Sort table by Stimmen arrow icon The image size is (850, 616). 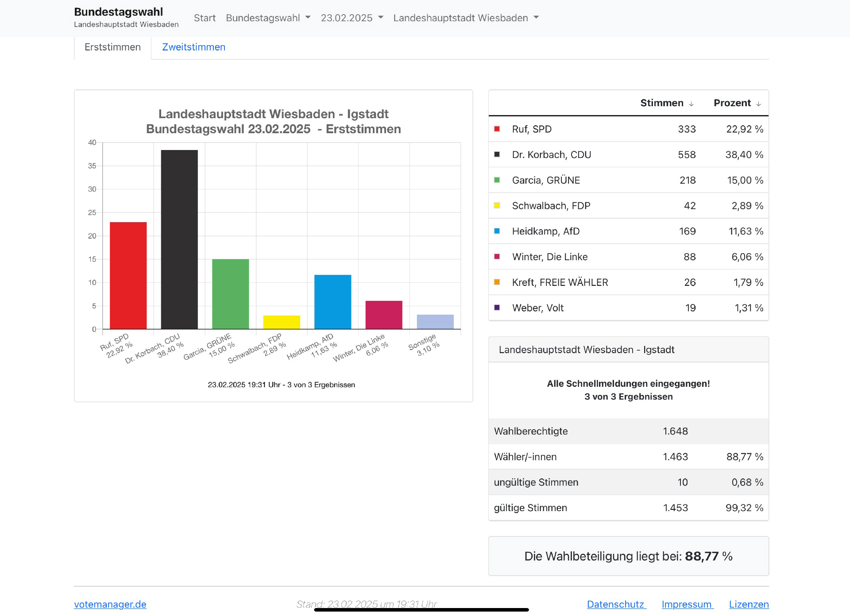(691, 104)
